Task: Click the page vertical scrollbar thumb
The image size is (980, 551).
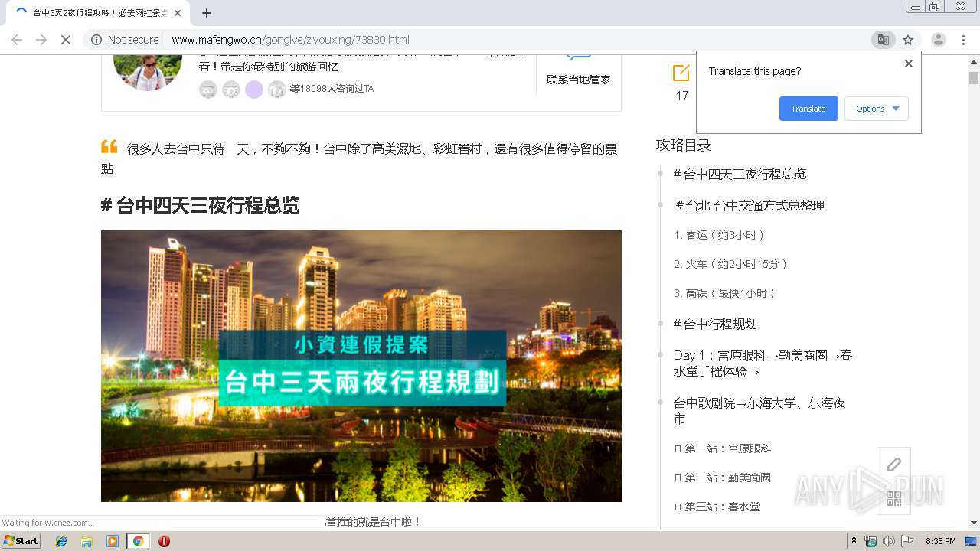Action: click(x=974, y=78)
